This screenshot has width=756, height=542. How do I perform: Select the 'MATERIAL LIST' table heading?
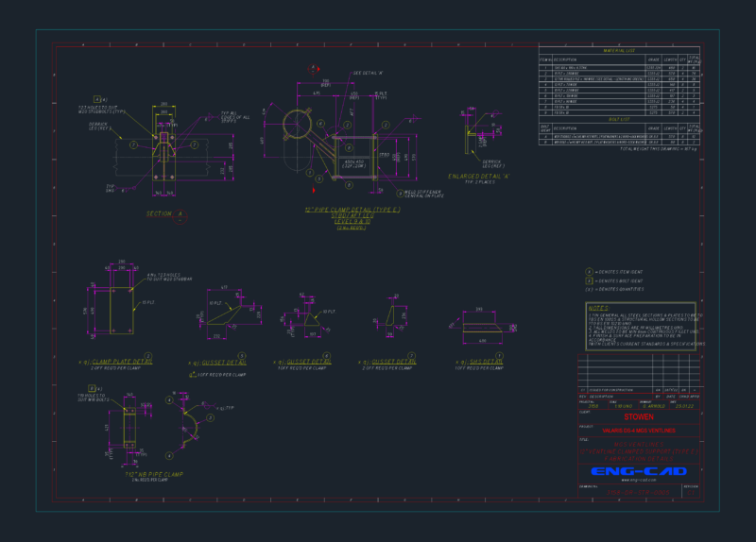619,51
